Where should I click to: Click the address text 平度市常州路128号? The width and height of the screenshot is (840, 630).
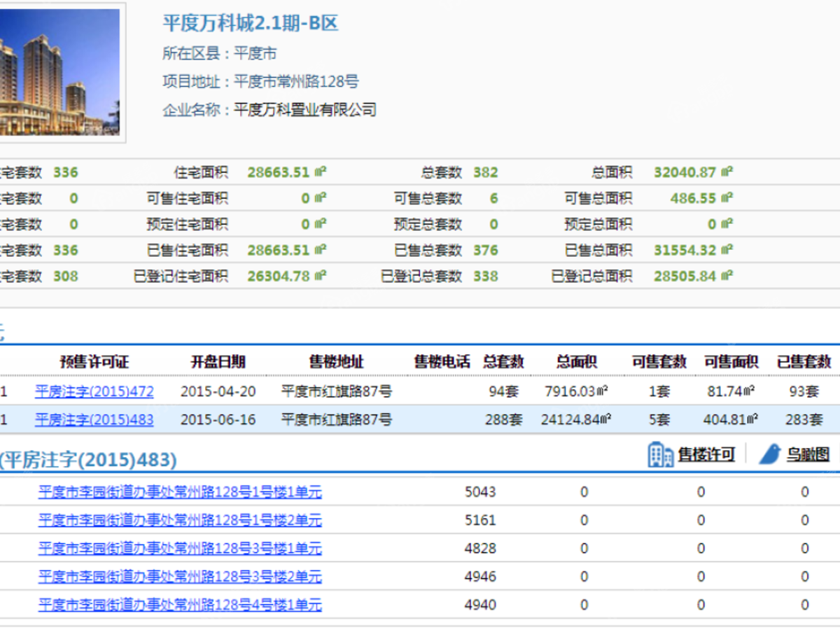(x=296, y=82)
